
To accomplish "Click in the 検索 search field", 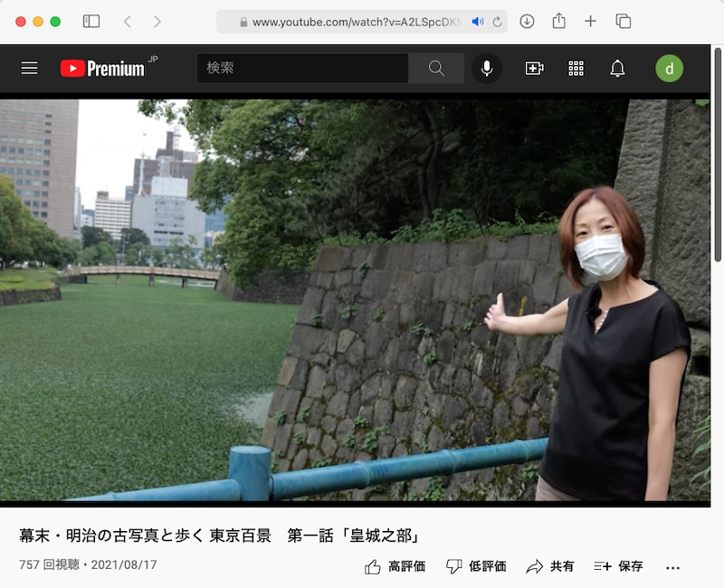I will click(299, 67).
